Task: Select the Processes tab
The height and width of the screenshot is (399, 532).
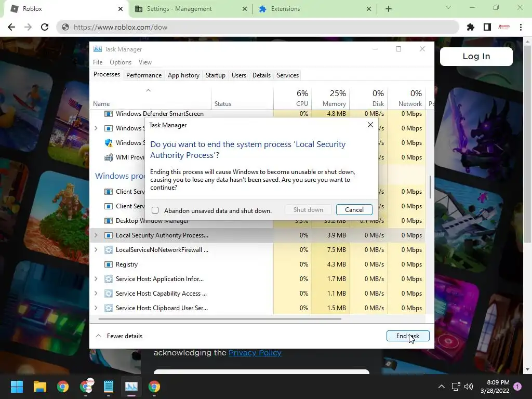Action: (107, 74)
